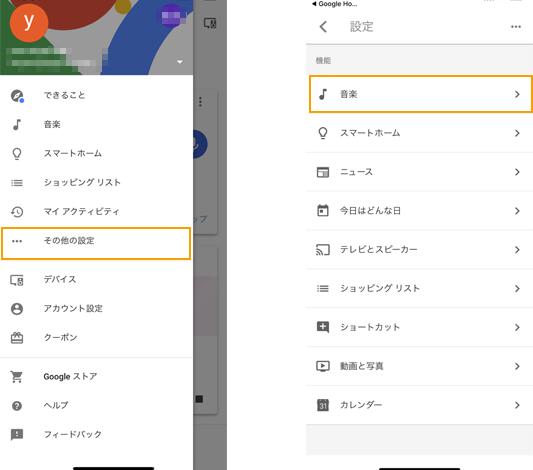Expand the スマートホーム row chevron
This screenshot has width=533, height=470.
(x=517, y=133)
